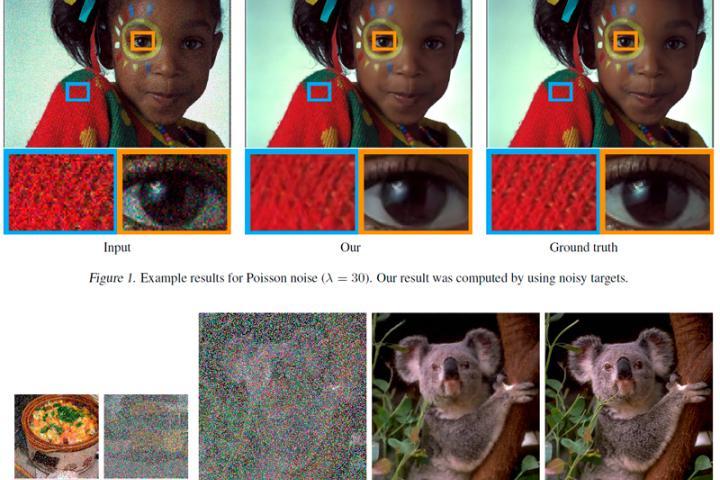Click the large heavily noised koala image
The width and height of the screenshot is (720, 480).
(x=282, y=396)
